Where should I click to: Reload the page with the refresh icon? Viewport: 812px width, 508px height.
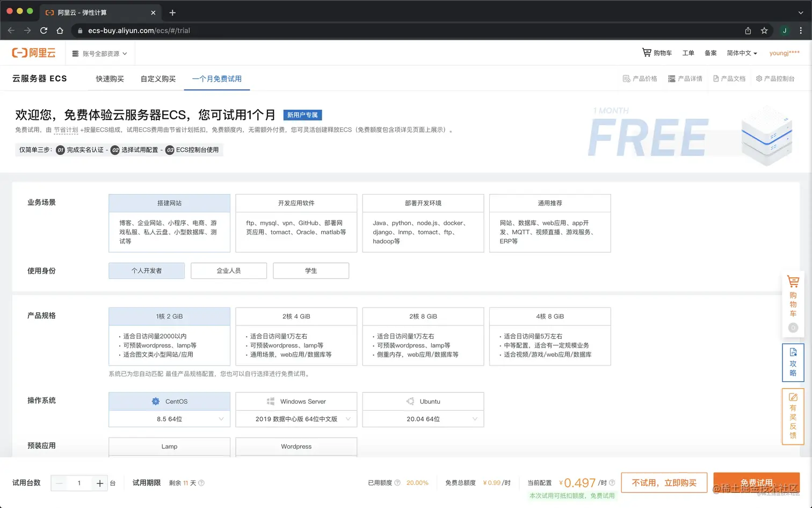pos(44,31)
